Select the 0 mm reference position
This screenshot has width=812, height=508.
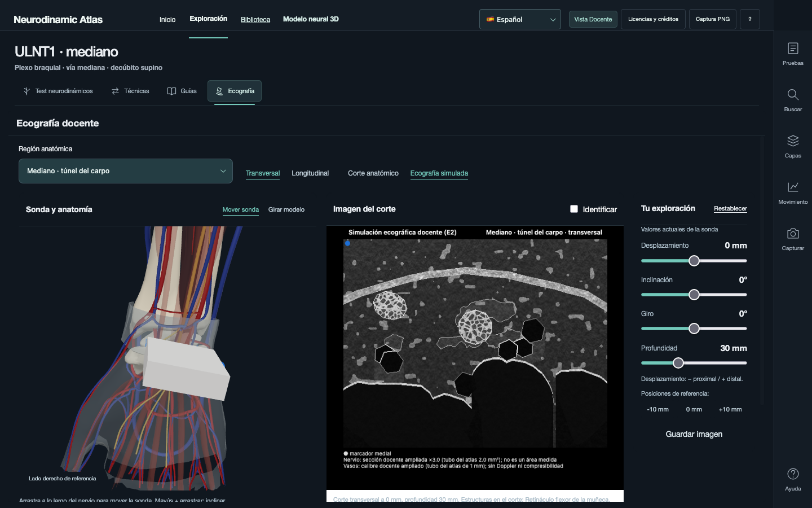694,410
